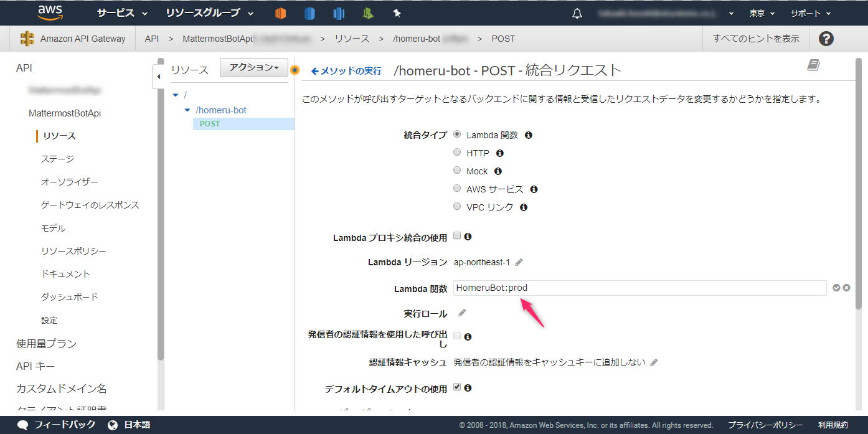This screenshot has height=434, width=868.
Task: Edit 実行ロール using the pencil icon
Action: pyautogui.click(x=461, y=313)
